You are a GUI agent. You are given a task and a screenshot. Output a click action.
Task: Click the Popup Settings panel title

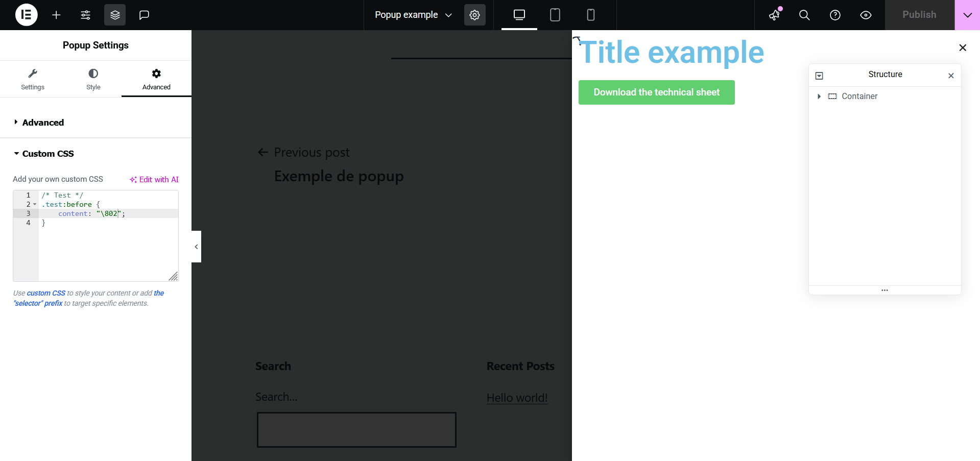point(95,45)
